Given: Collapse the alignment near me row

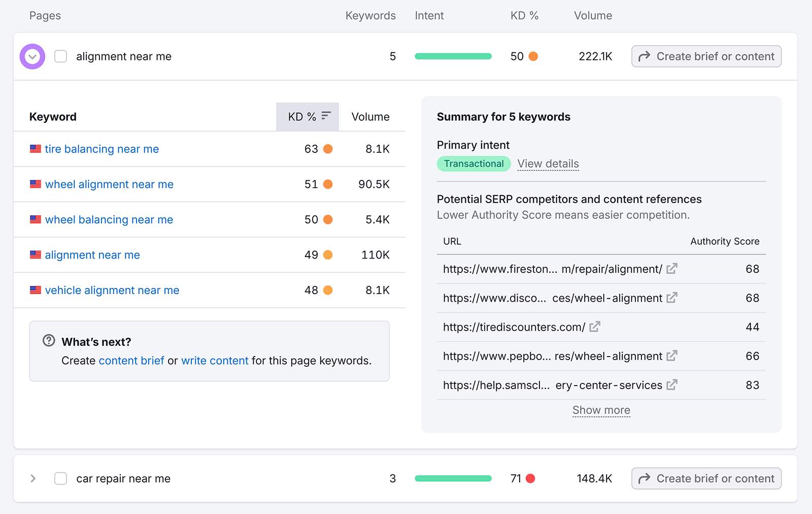Looking at the screenshot, I should (x=32, y=56).
